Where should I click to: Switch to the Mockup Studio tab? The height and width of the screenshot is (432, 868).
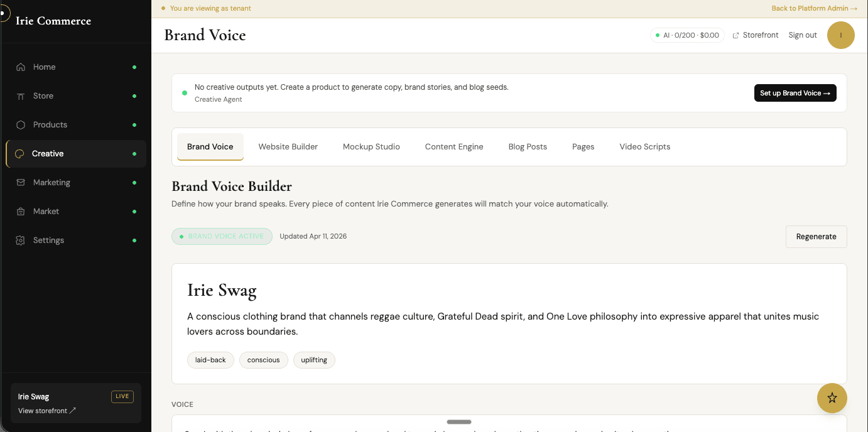371,147
